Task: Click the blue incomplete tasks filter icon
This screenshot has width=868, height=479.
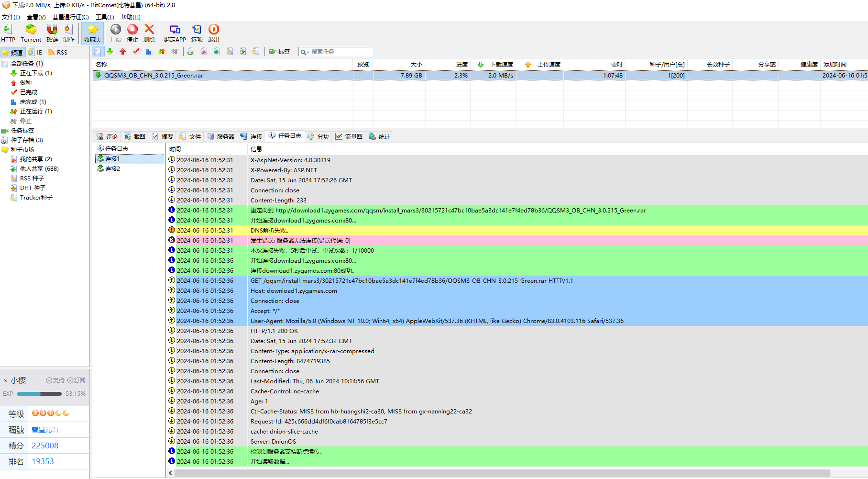Action: pyautogui.click(x=149, y=51)
